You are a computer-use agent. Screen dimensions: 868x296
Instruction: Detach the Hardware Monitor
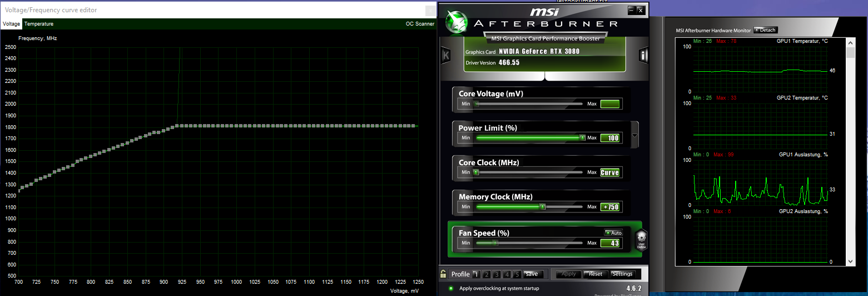click(766, 30)
